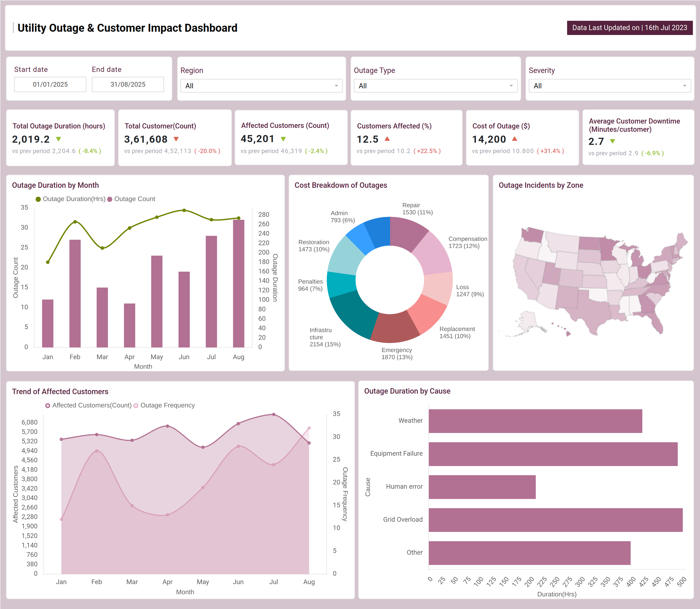
Task: Open the Outage Type dropdown
Action: point(436,86)
